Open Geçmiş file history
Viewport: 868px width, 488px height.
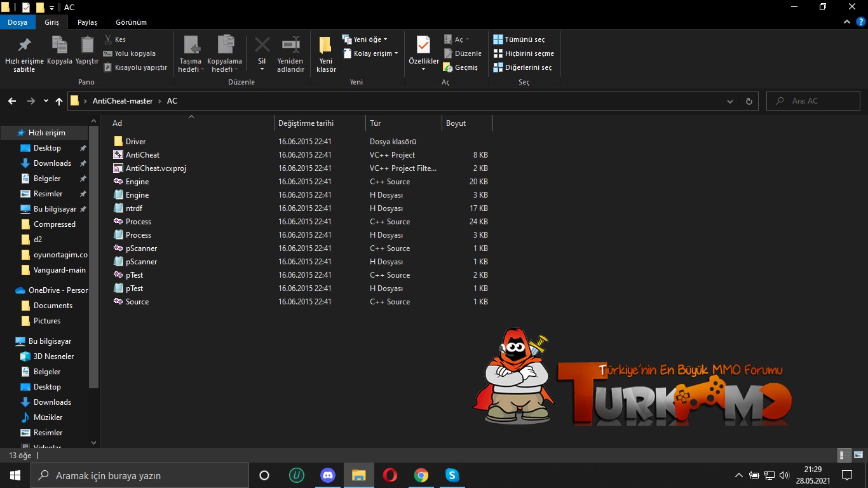pyautogui.click(x=461, y=67)
